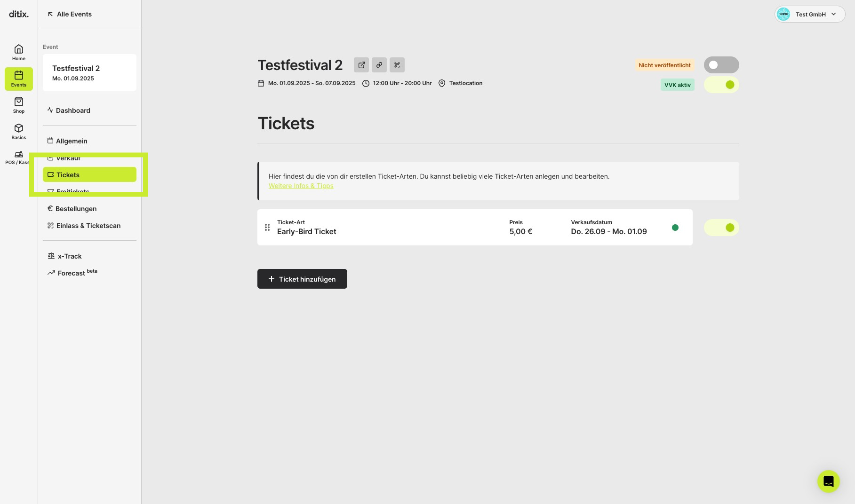
Task: Open the Home icon in sidebar
Action: click(x=19, y=52)
